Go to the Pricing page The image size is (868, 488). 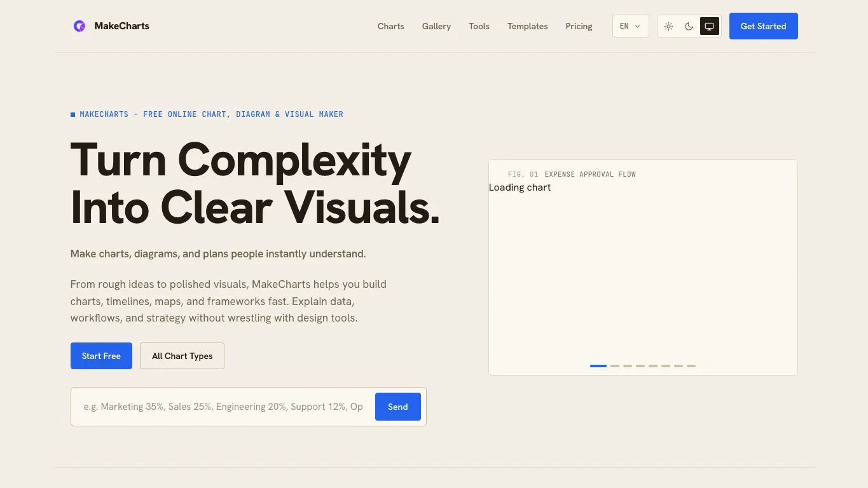click(579, 26)
